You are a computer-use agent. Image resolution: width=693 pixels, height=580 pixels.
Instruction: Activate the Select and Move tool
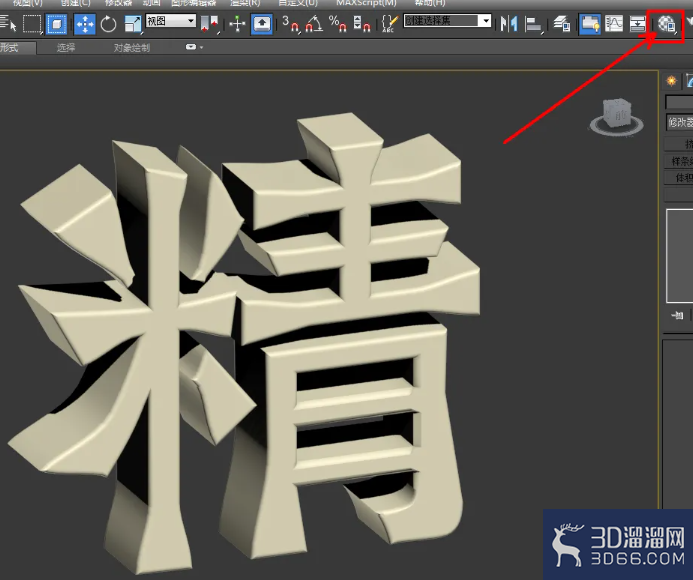click(x=84, y=24)
